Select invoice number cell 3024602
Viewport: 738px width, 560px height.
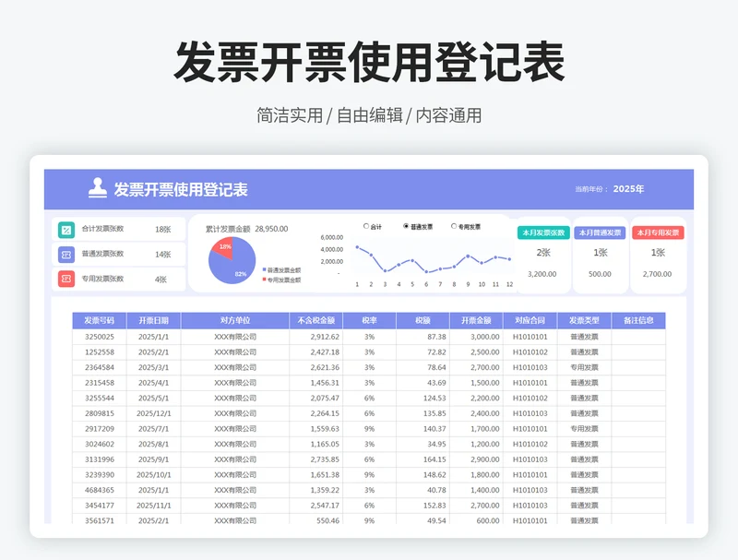coord(100,445)
